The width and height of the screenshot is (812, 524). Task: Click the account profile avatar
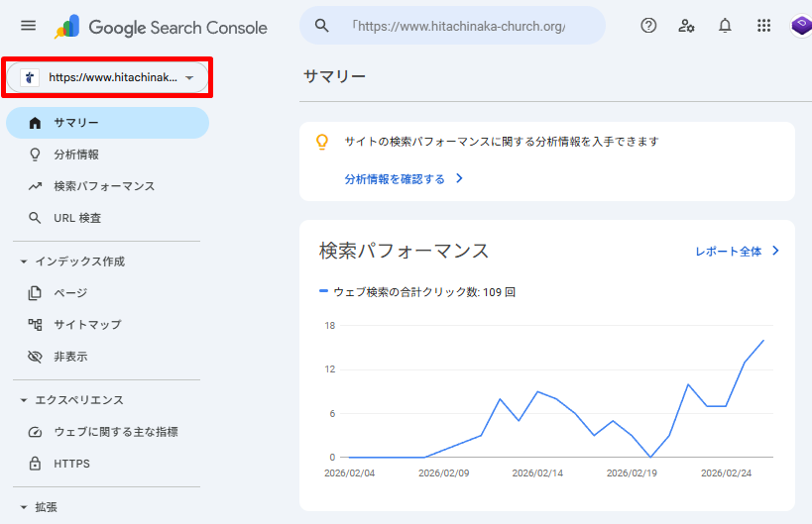(x=800, y=26)
